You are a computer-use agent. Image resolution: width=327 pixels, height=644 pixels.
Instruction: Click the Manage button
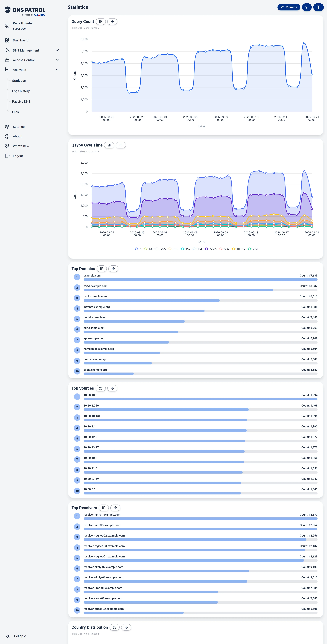click(x=289, y=7)
